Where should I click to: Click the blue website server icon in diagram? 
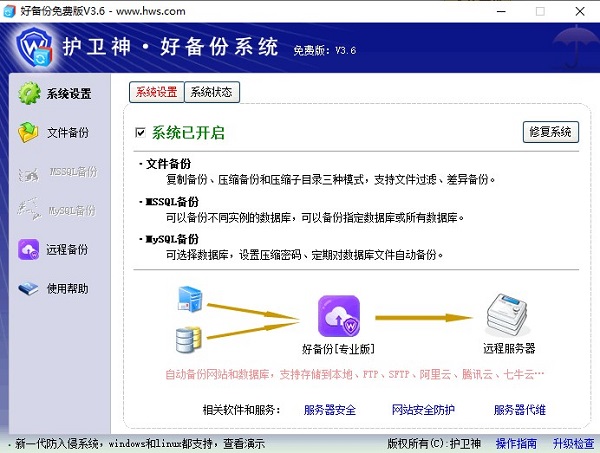point(189,297)
